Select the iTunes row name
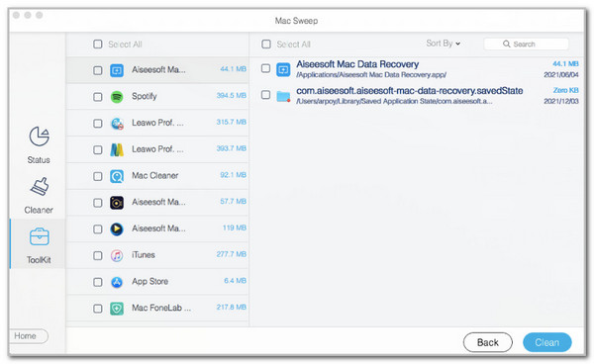 144,255
